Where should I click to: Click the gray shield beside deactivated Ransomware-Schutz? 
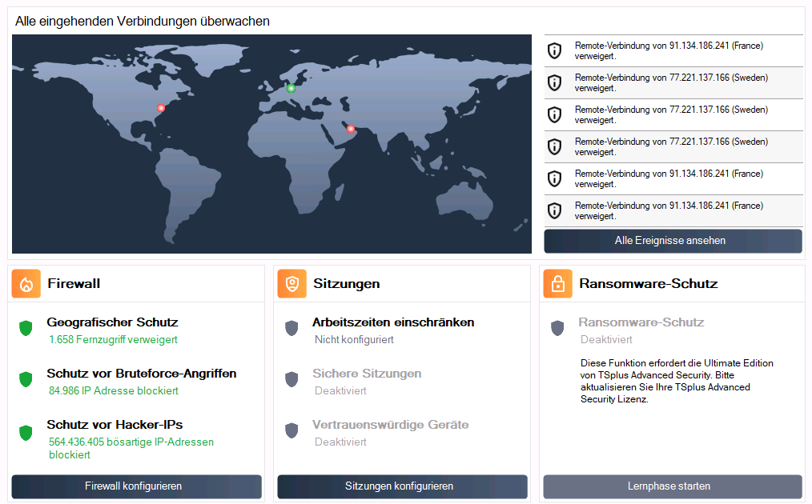(x=557, y=328)
